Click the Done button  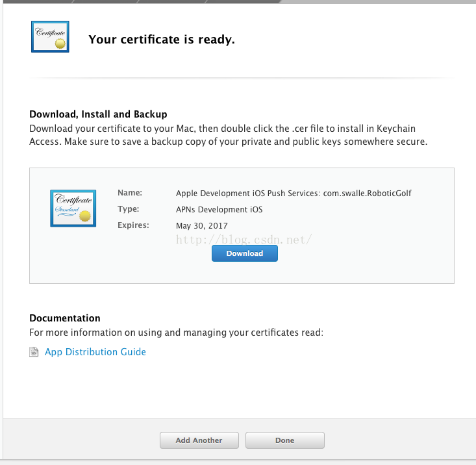tap(284, 440)
